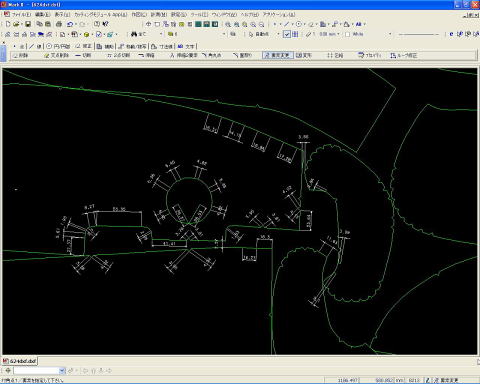Click the New file icon
480x384 pixels.
tap(8, 24)
